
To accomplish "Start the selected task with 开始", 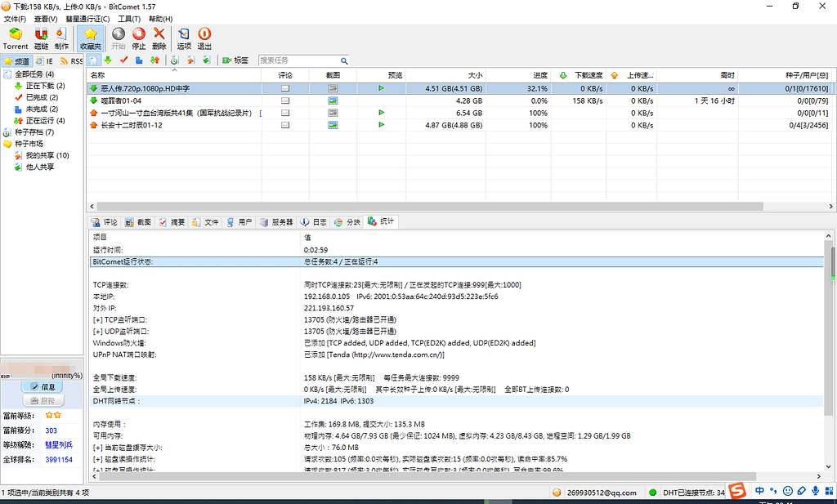I will click(118, 39).
